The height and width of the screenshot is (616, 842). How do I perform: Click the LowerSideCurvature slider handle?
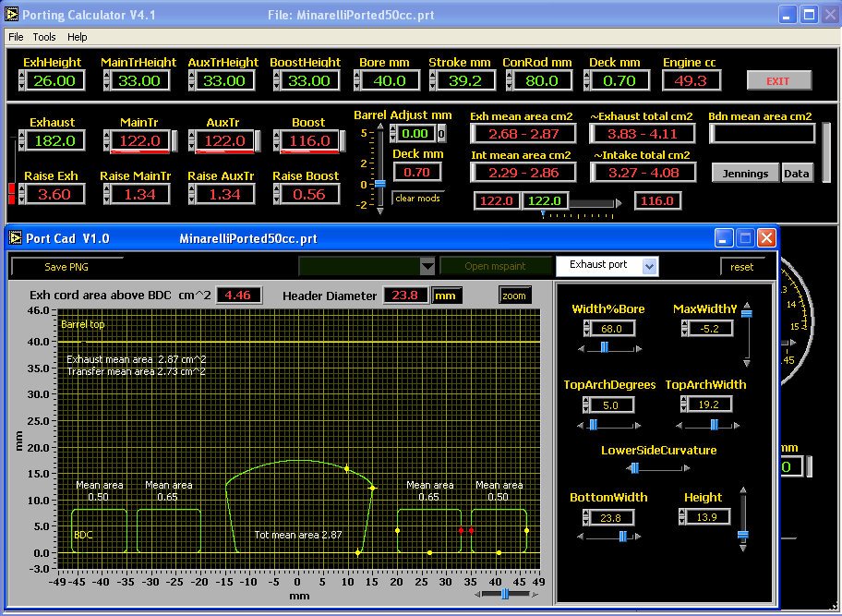pyautogui.click(x=634, y=468)
